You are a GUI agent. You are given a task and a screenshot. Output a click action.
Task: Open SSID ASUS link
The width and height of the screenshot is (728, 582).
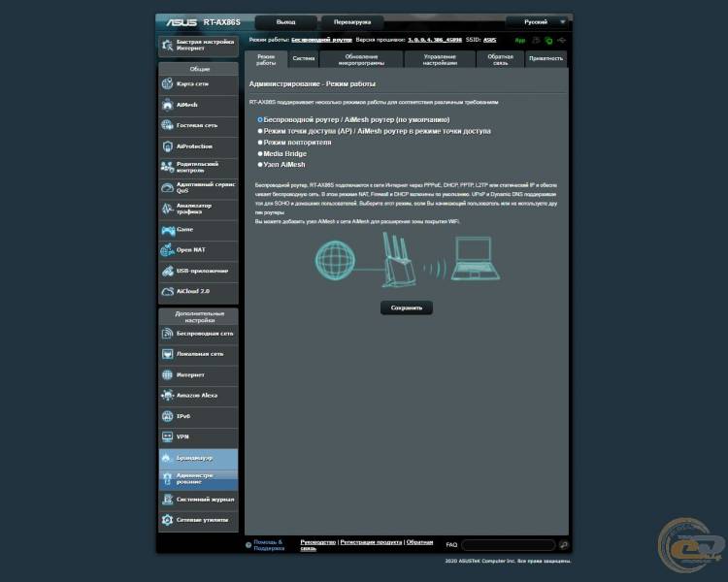pyautogui.click(x=490, y=40)
